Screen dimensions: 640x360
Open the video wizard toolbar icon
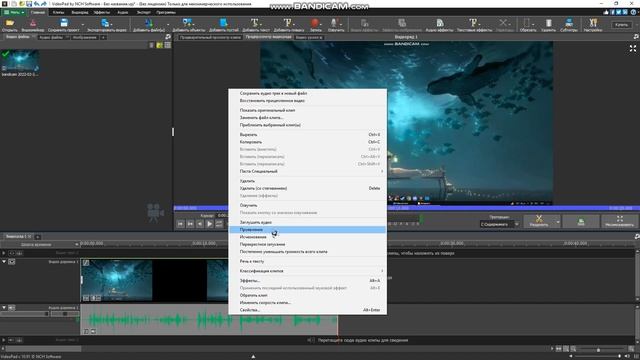33,24
